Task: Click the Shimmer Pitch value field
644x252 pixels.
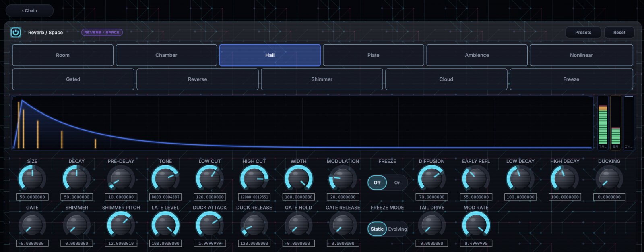Action: click(121, 244)
